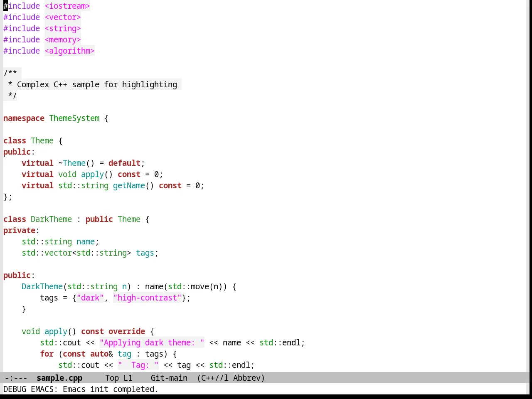
Task: Click 'Theme' in 'class Theme {' line
Action: pyautogui.click(x=42, y=140)
